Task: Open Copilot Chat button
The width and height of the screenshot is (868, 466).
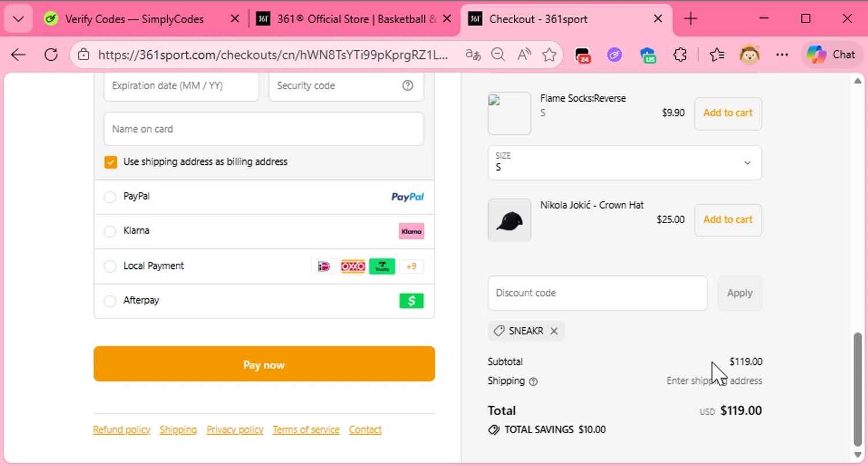Action: pos(831,55)
